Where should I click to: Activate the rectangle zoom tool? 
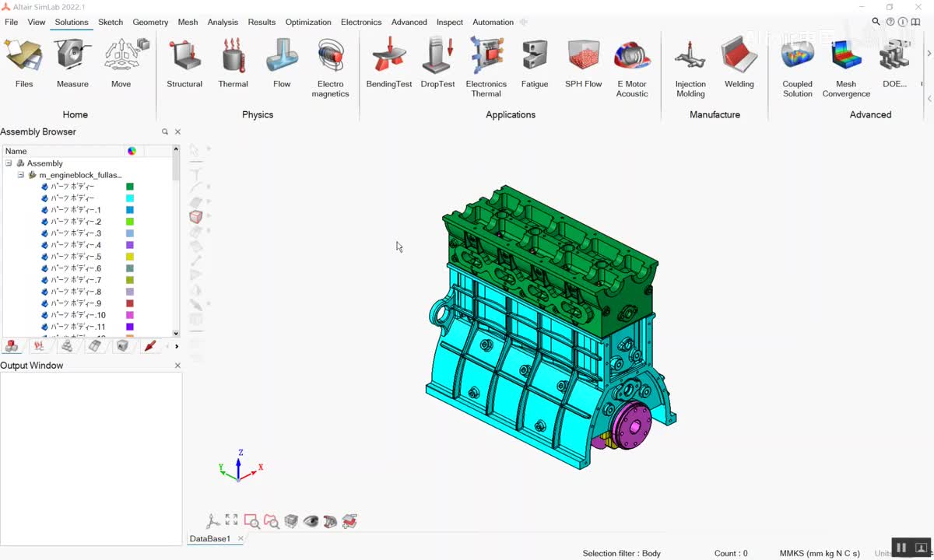(x=251, y=521)
